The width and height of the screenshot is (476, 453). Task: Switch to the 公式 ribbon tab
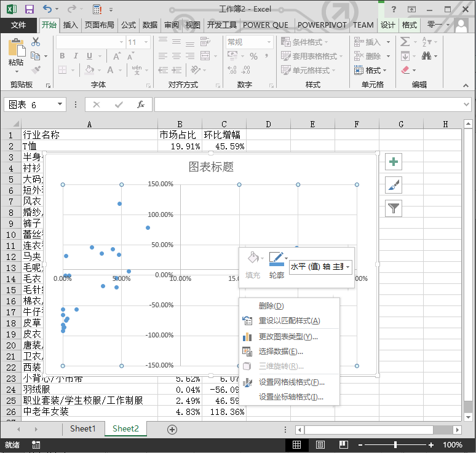(129, 25)
